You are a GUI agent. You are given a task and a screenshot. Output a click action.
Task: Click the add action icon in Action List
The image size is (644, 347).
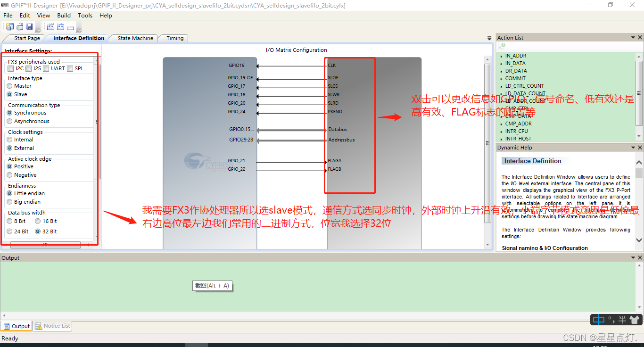point(501,46)
